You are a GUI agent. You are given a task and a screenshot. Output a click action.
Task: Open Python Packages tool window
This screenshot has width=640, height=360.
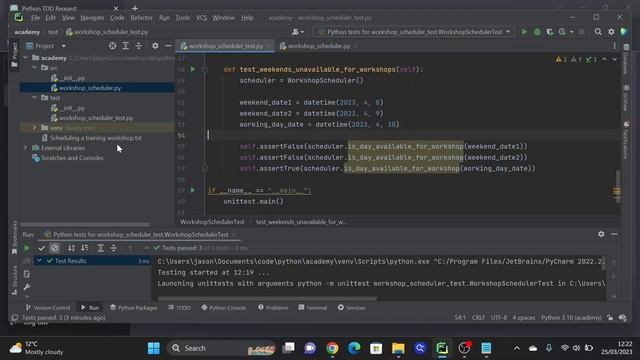[133, 307]
